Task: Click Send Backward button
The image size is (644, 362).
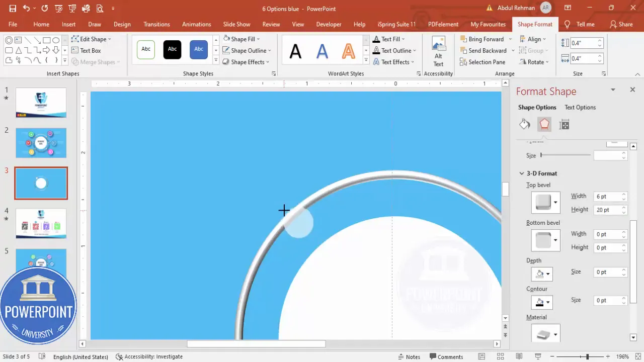Action: point(483,50)
